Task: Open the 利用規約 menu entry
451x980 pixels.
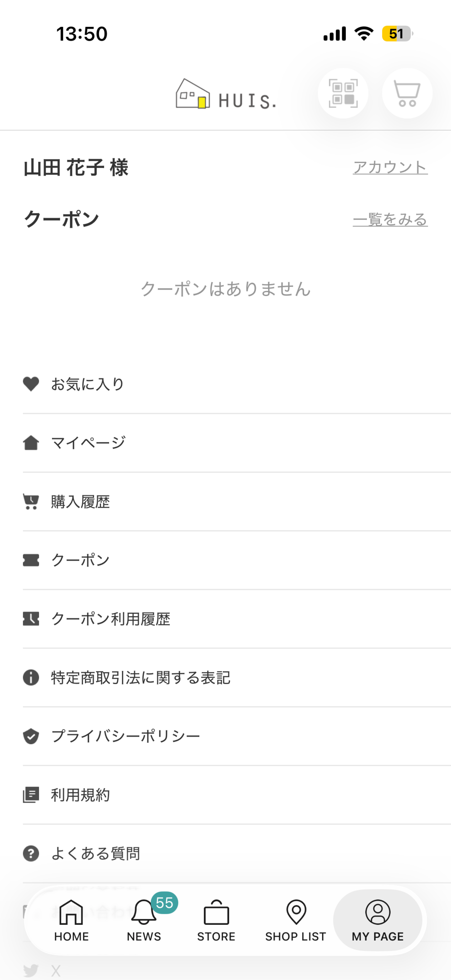Action: 237,795
